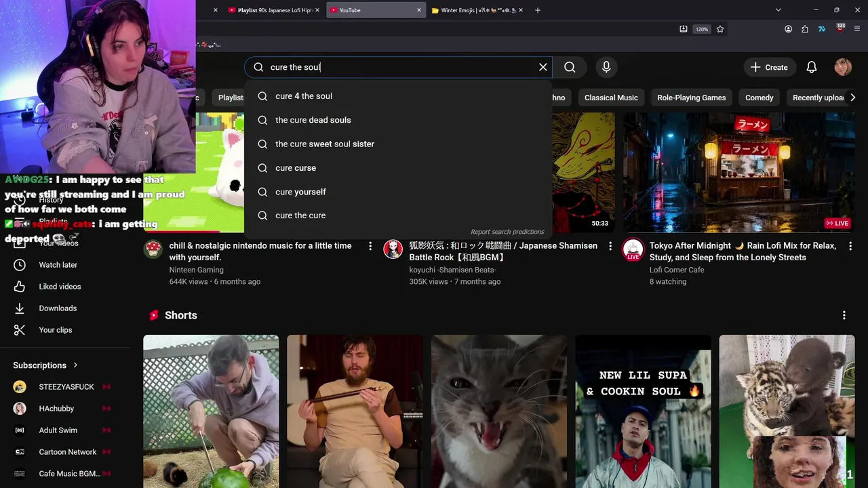Choose suggestion 'the cure dead souls'

pos(398,120)
